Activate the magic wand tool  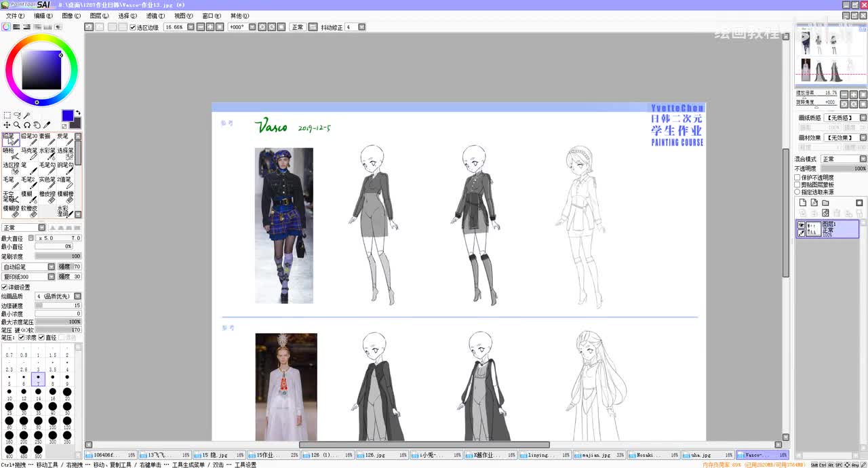pyautogui.click(x=26, y=115)
